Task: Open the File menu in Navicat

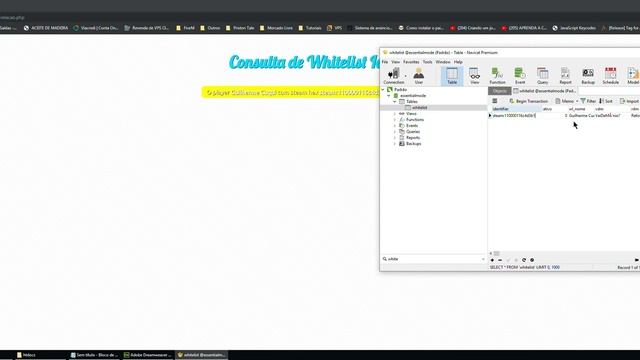Action: pos(385,62)
